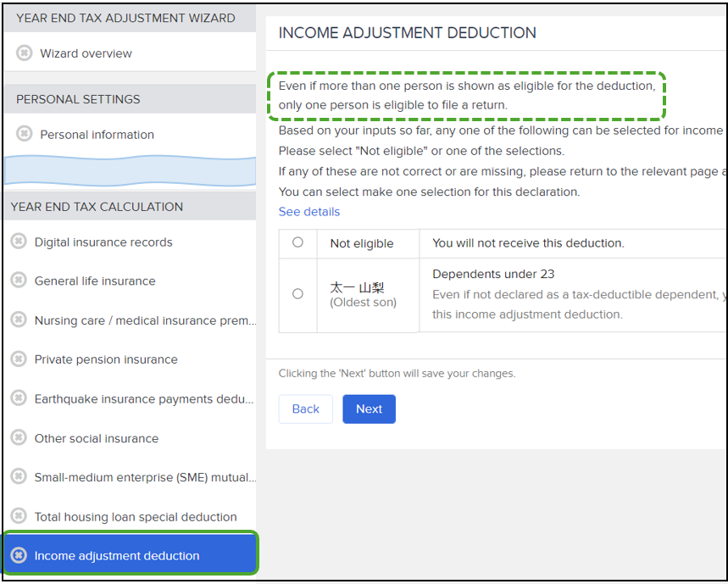
Task: Click the status icon beside Wizard overview
Action: click(x=24, y=53)
